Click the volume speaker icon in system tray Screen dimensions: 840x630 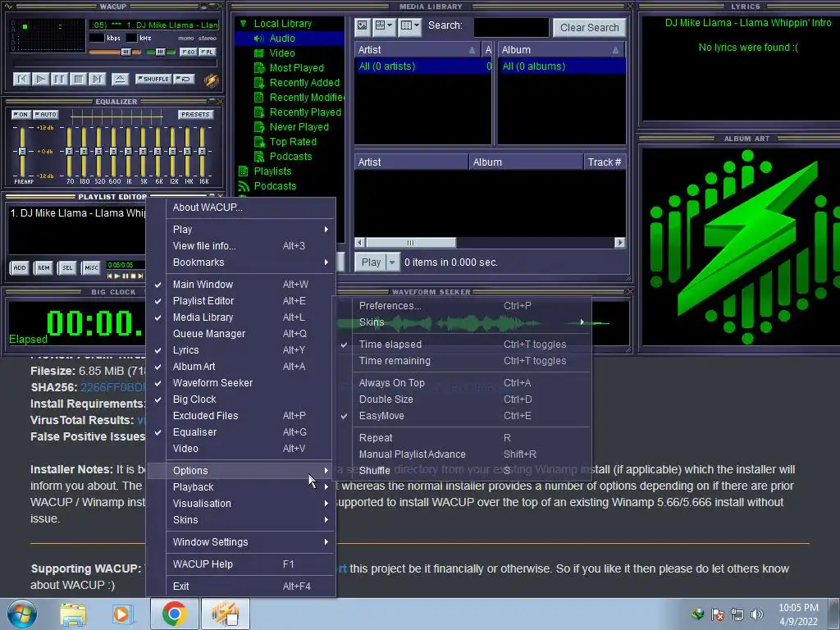pos(757,614)
